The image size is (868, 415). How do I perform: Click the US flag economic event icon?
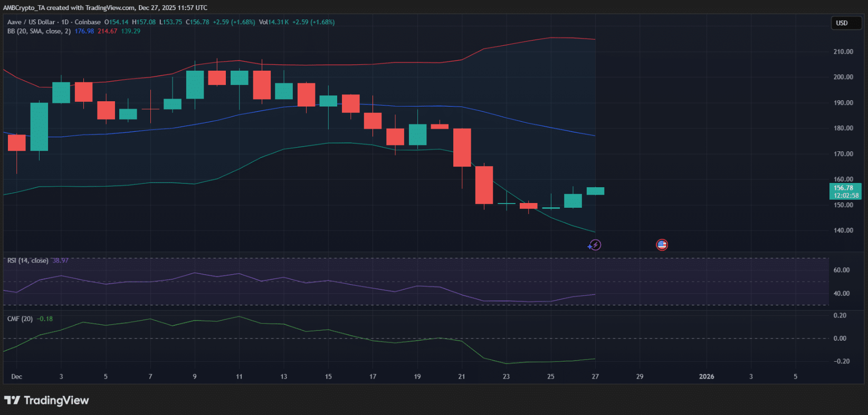click(x=662, y=245)
